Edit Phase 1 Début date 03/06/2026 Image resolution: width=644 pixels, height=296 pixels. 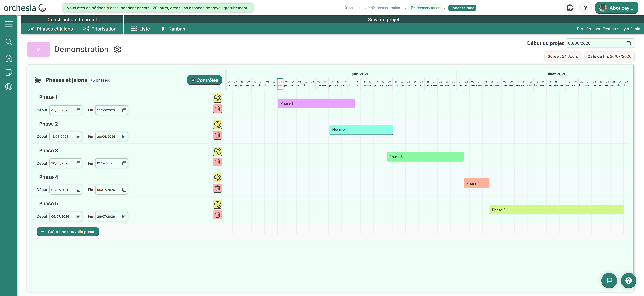click(x=66, y=110)
